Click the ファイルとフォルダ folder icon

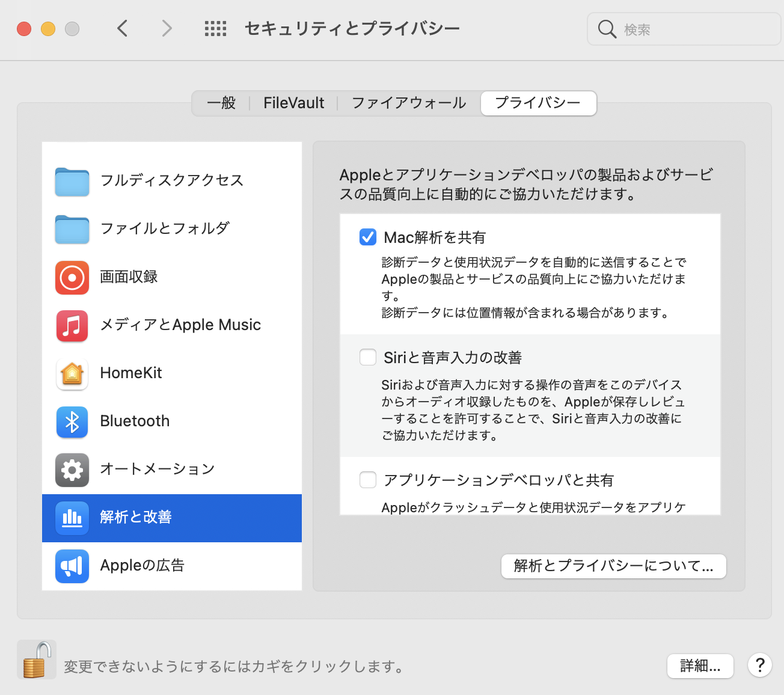coord(72,229)
